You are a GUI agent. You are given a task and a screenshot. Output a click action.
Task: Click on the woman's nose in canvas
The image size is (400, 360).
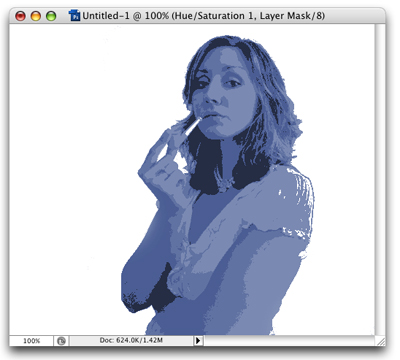(212, 96)
